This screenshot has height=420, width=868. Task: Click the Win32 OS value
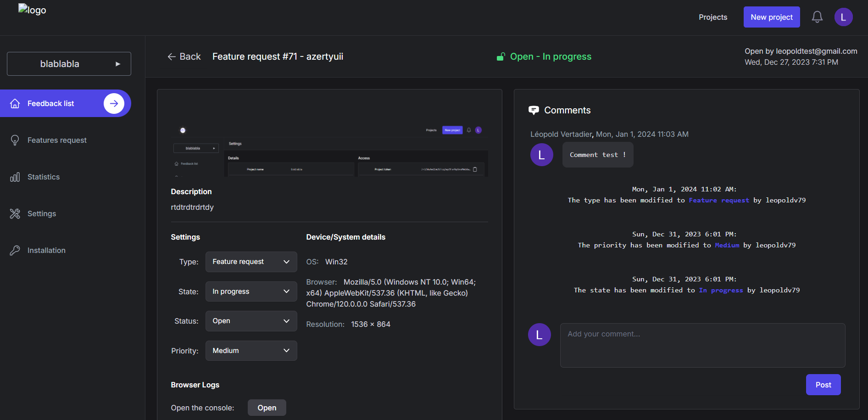[336, 262]
